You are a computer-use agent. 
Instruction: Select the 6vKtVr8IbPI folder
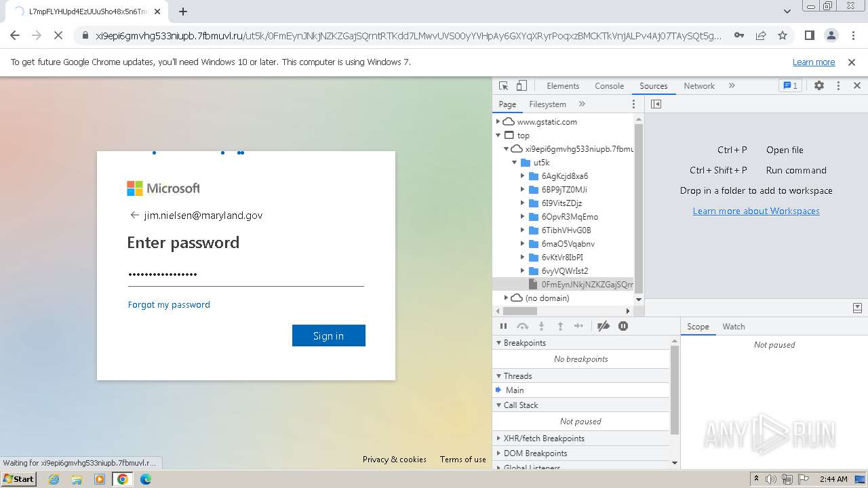click(564, 258)
